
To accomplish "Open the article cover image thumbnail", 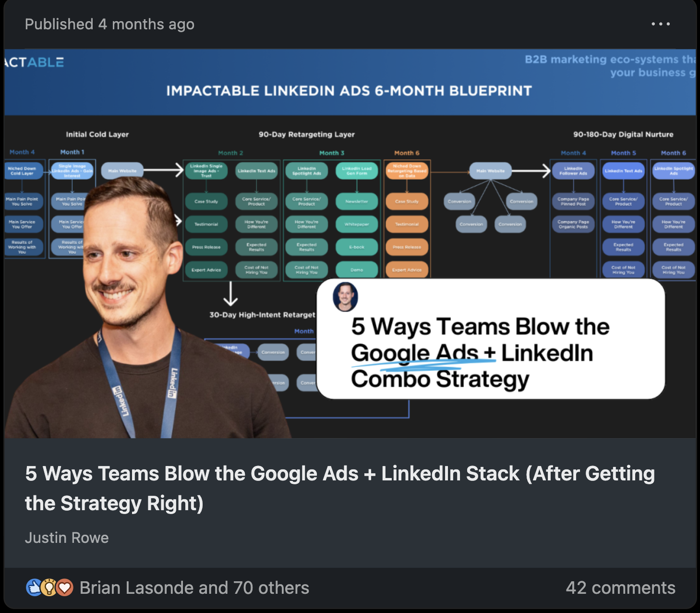I will point(350,244).
